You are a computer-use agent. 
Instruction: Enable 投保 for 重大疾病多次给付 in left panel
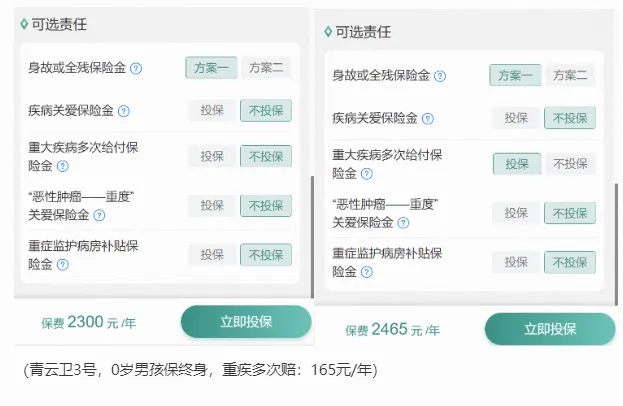212,156
